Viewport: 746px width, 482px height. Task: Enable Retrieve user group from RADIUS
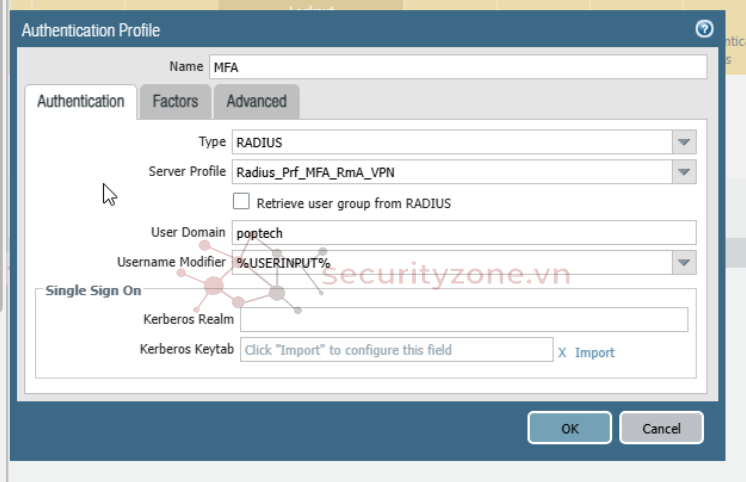pyautogui.click(x=241, y=202)
